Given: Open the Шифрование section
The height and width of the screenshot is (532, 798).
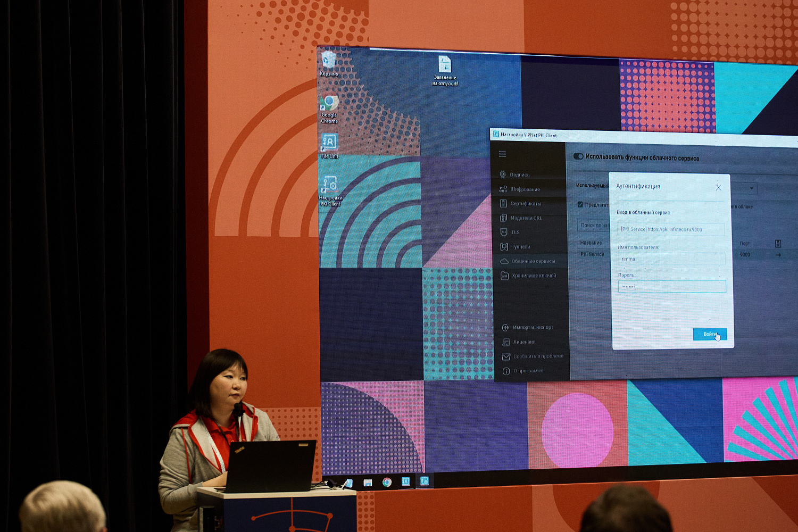Looking at the screenshot, I should (x=525, y=189).
